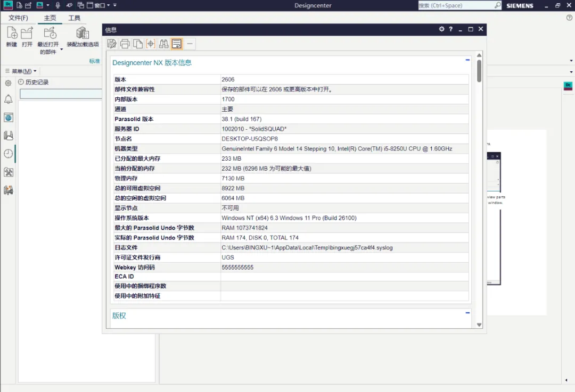Click the switch window overlapping-squares icon

click(x=81, y=5)
